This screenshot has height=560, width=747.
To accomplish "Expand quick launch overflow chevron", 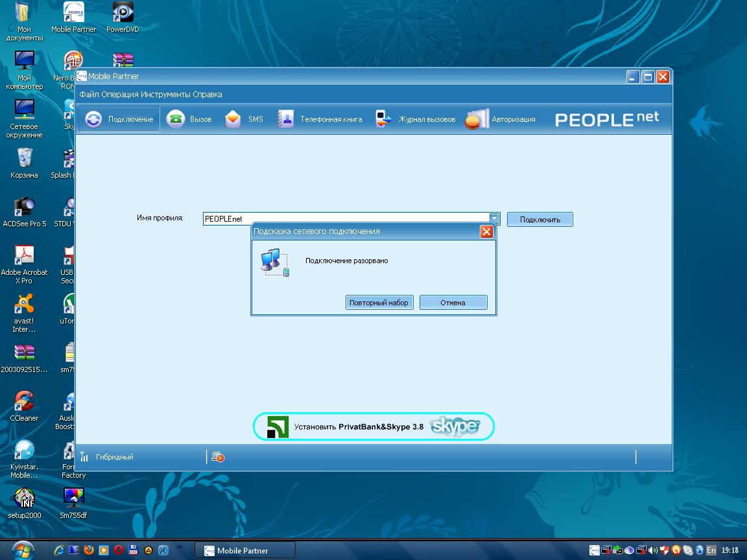I will click(x=179, y=546).
